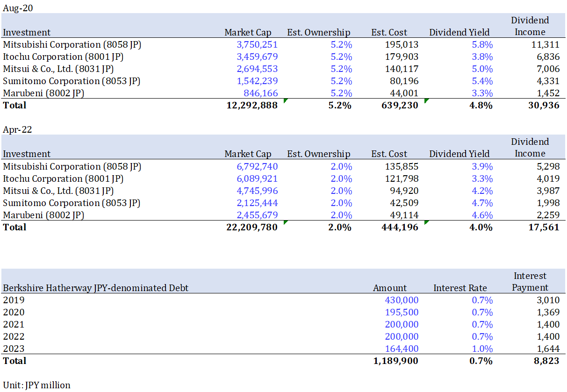
Task: Click total market cap 22,209,780
Action: (x=252, y=227)
